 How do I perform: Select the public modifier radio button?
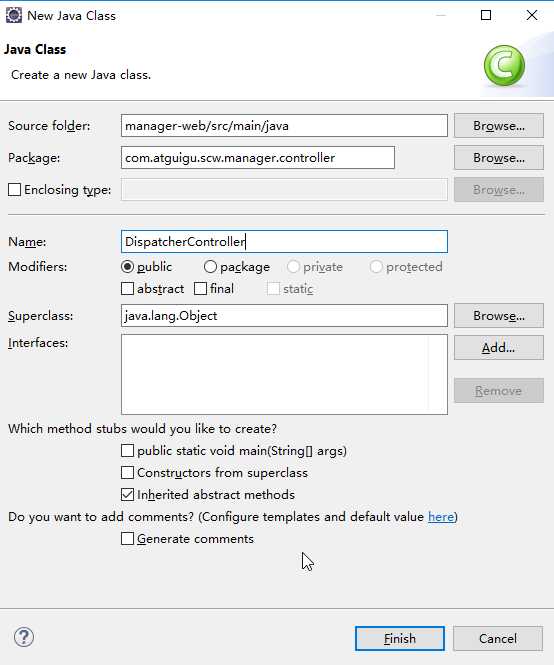coord(127,267)
